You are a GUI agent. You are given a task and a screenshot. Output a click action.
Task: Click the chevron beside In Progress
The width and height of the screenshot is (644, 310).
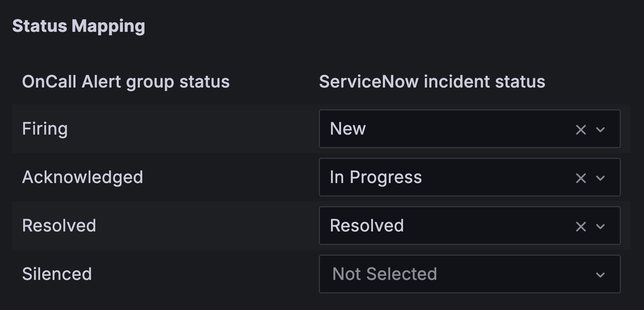(600, 178)
